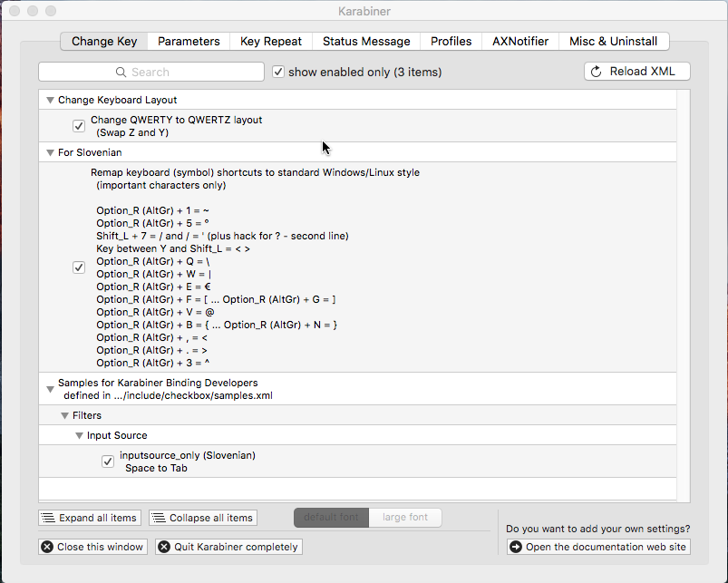Uncheck show enabled only checkbox
The width and height of the screenshot is (728, 583).
point(278,72)
